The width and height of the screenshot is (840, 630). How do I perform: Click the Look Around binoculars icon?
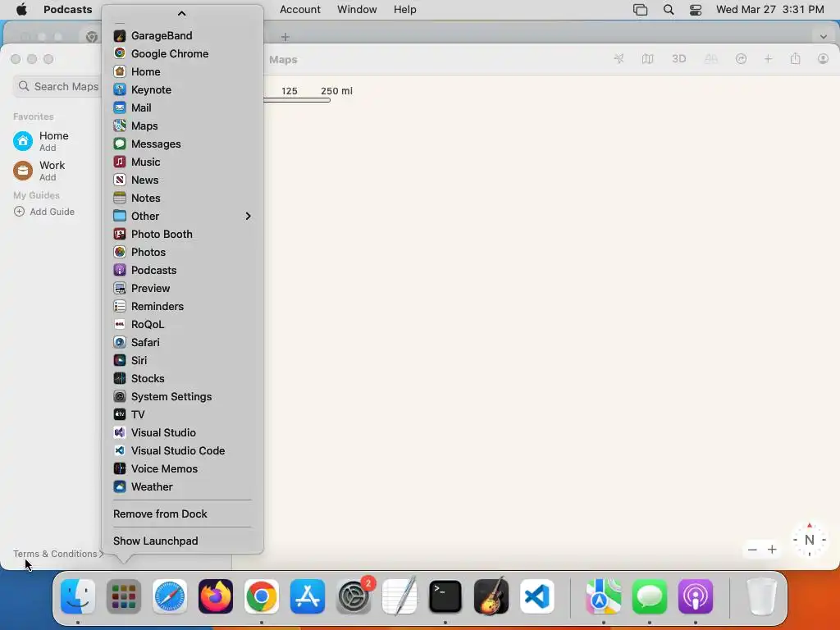[711, 59]
